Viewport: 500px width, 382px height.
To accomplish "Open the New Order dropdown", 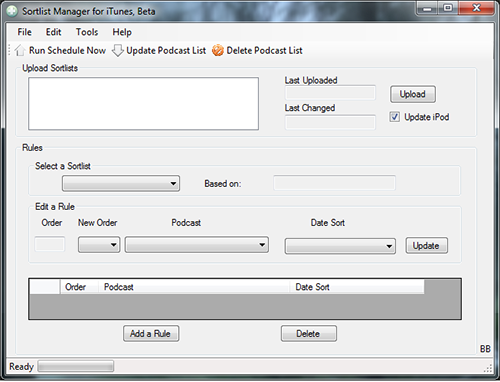I will 99,245.
